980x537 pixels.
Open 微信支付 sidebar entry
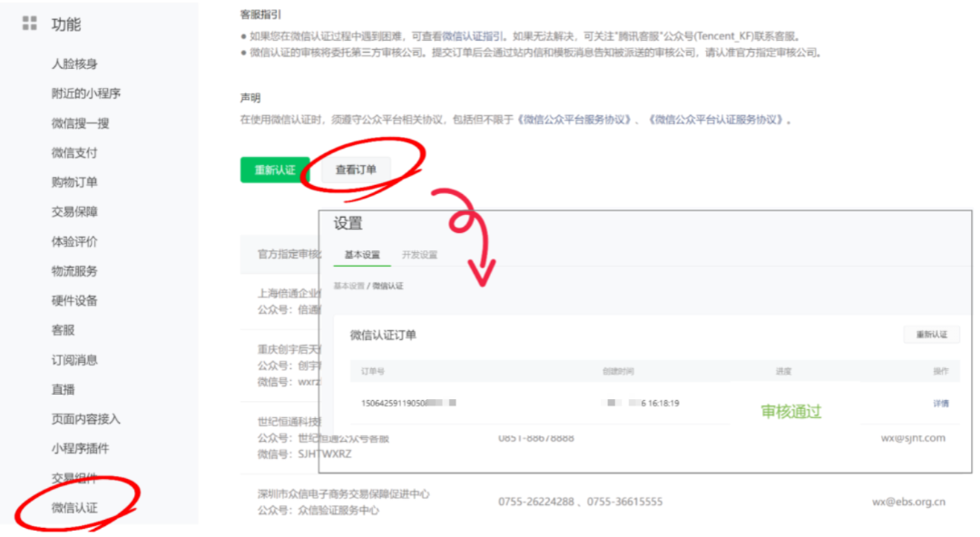[x=74, y=152]
